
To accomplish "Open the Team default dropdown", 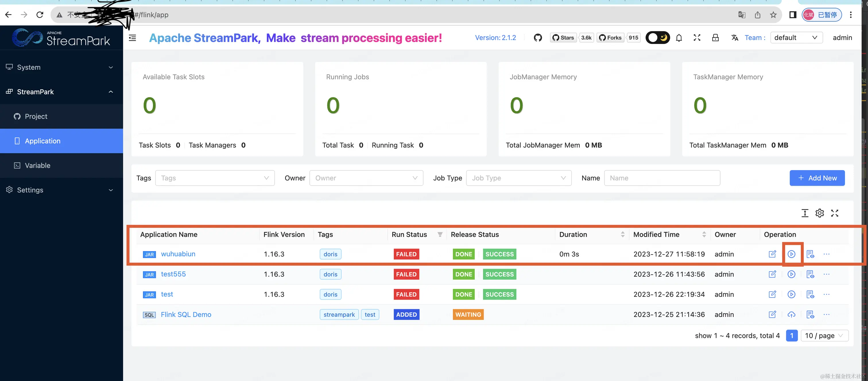I will pos(796,38).
